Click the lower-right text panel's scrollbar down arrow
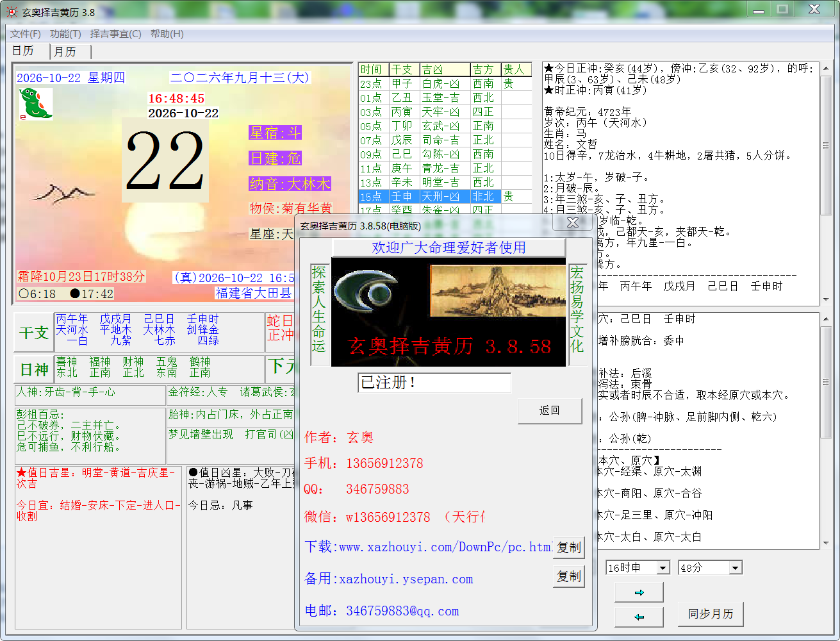840x641 pixels. [x=827, y=543]
